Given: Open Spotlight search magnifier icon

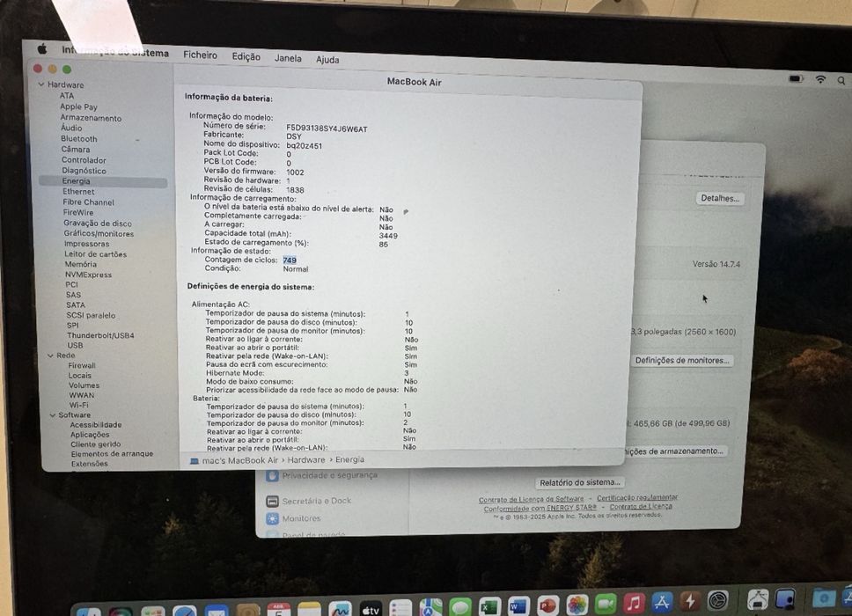Looking at the screenshot, I should [841, 80].
